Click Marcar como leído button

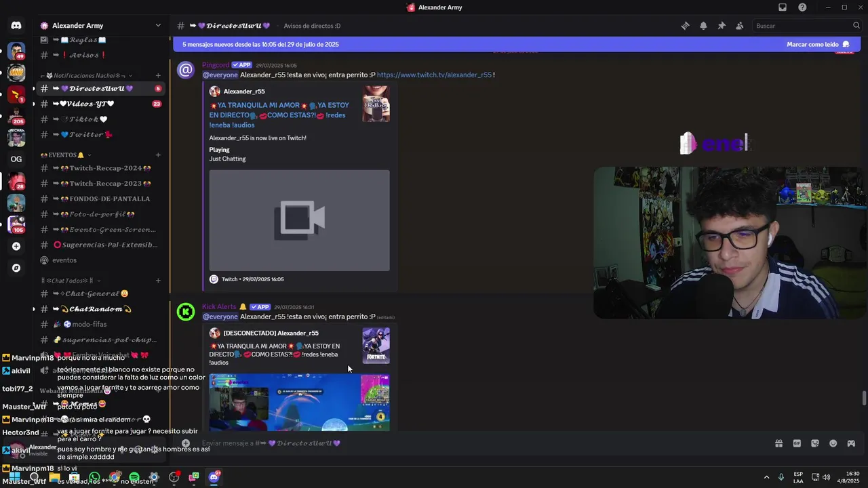point(818,44)
